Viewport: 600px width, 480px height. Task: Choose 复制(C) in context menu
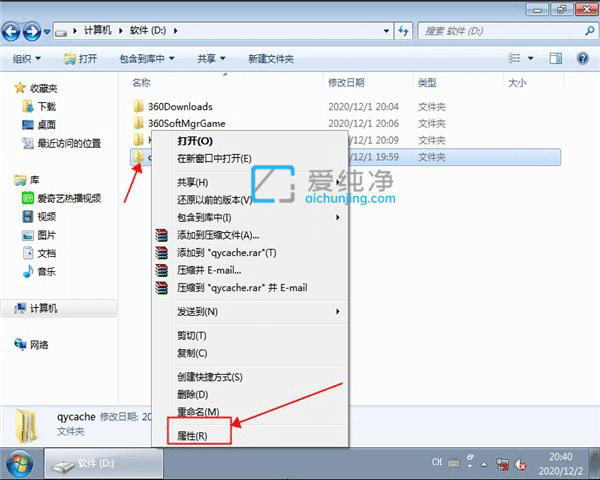251,353
